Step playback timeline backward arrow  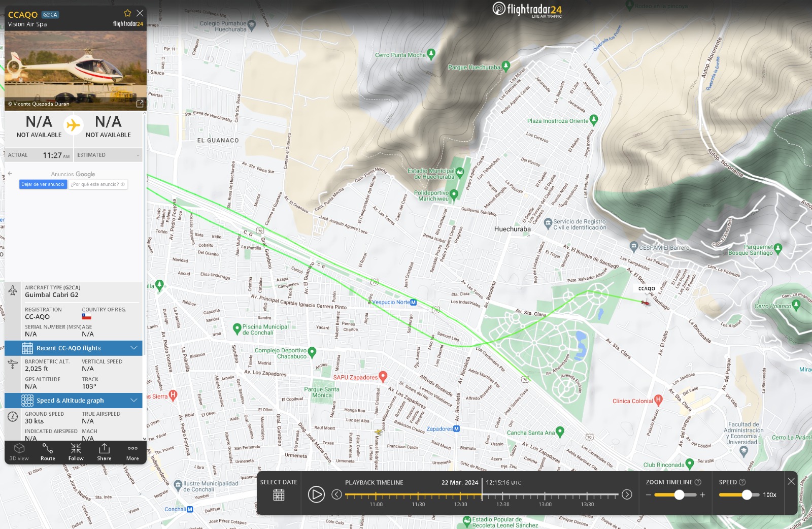[x=336, y=494]
